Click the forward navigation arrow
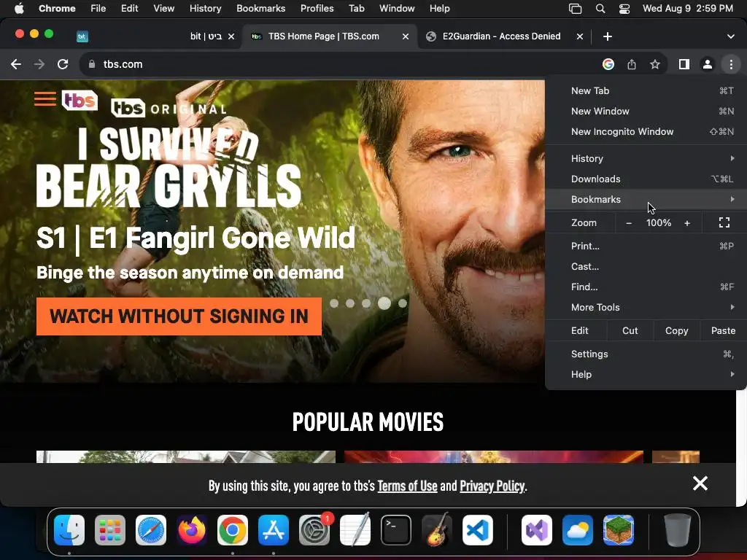Viewport: 747px width, 560px height. click(39, 64)
